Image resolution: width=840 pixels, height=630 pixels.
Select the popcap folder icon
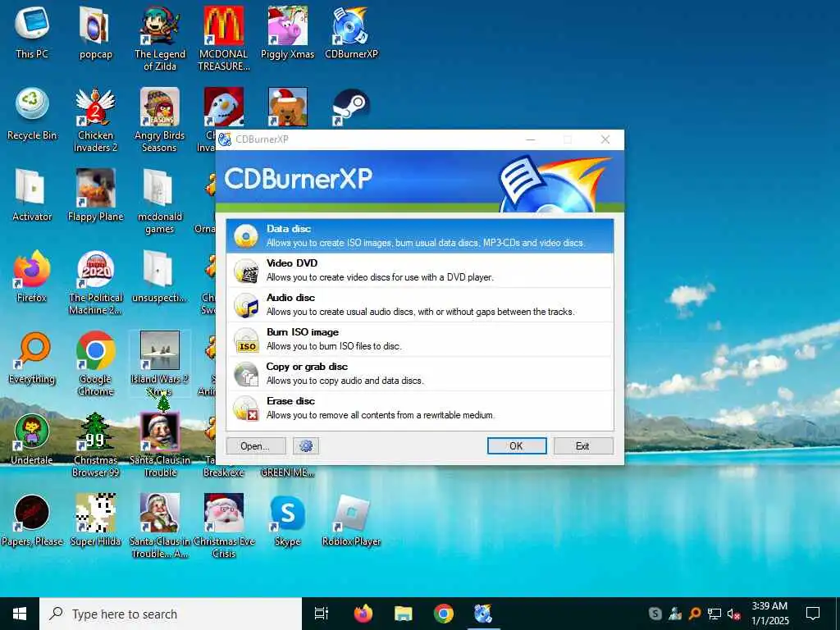95,32
